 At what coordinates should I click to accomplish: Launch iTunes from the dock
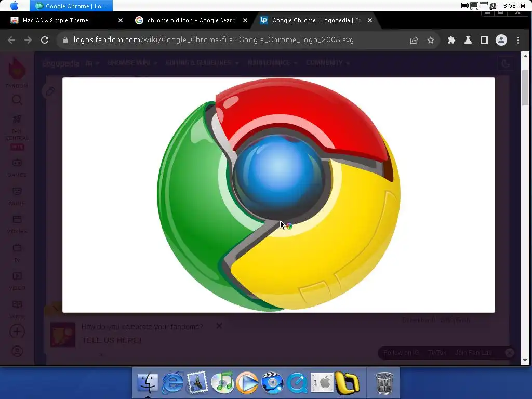(222, 383)
